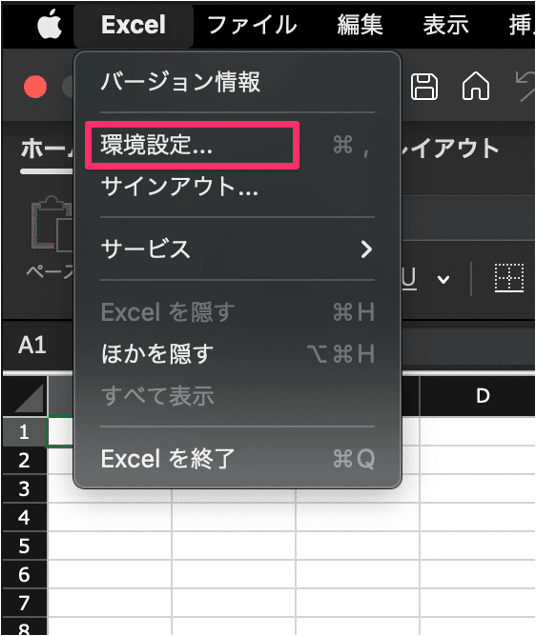Close window with red button
This screenshot has width=536, height=636.
click(x=35, y=87)
